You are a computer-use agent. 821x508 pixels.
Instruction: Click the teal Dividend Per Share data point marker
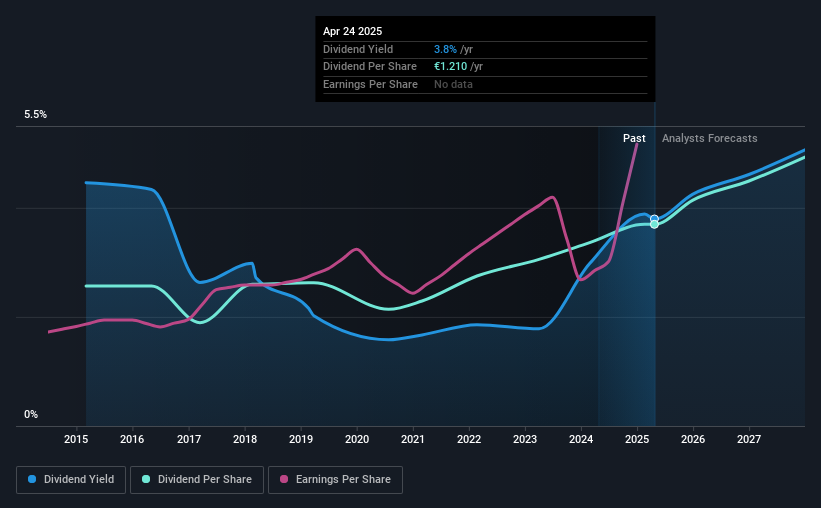point(654,225)
